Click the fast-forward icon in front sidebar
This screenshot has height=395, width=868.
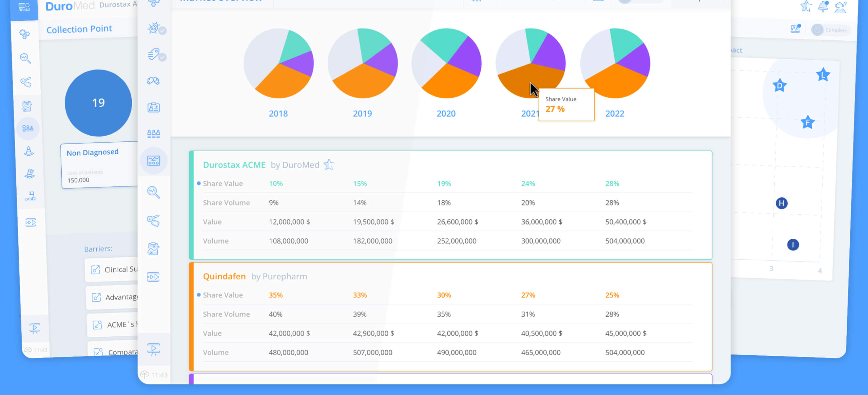click(x=153, y=277)
